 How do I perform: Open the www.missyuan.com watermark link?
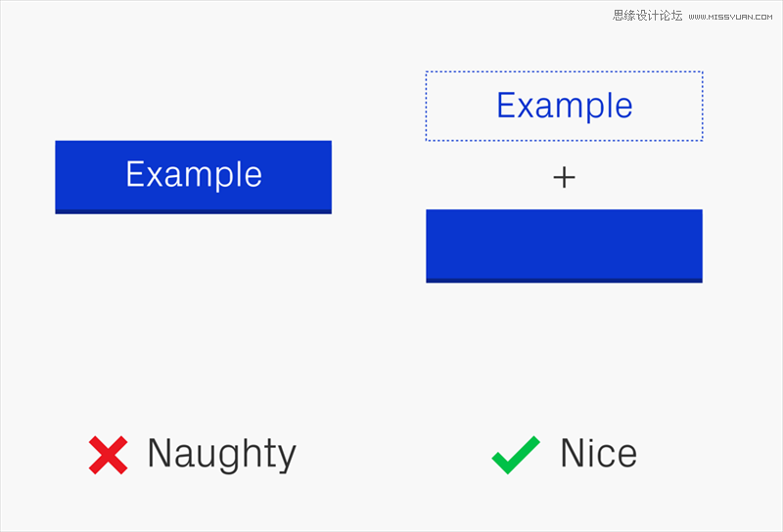point(730,17)
